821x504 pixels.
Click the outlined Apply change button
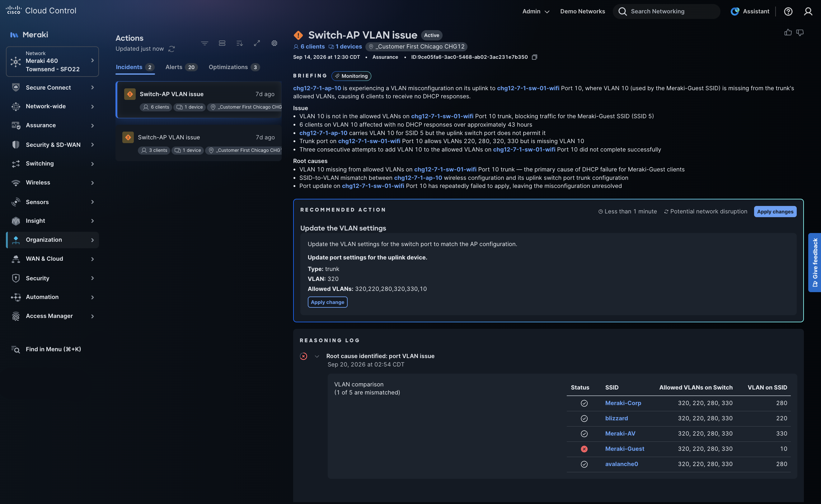tap(327, 302)
